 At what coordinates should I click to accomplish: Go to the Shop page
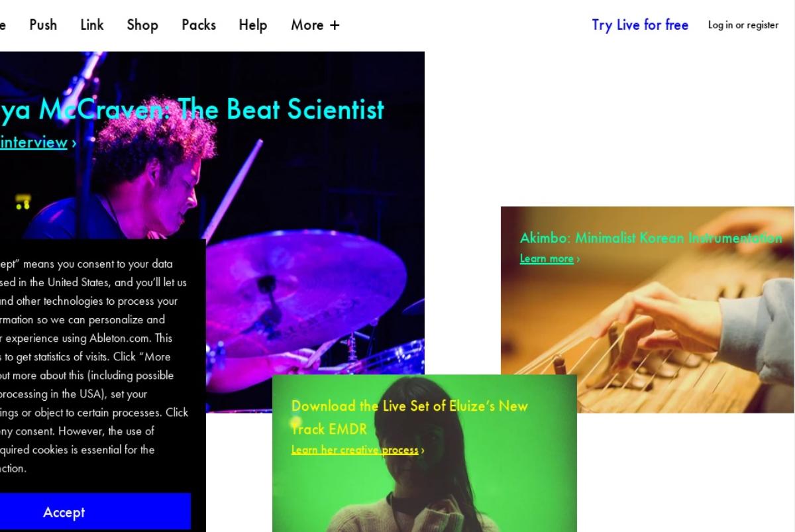142,25
